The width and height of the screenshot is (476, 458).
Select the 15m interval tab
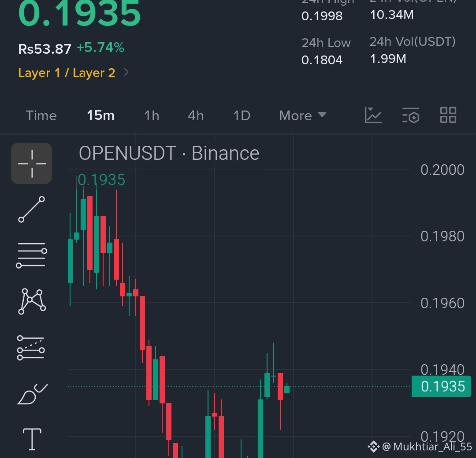point(100,115)
